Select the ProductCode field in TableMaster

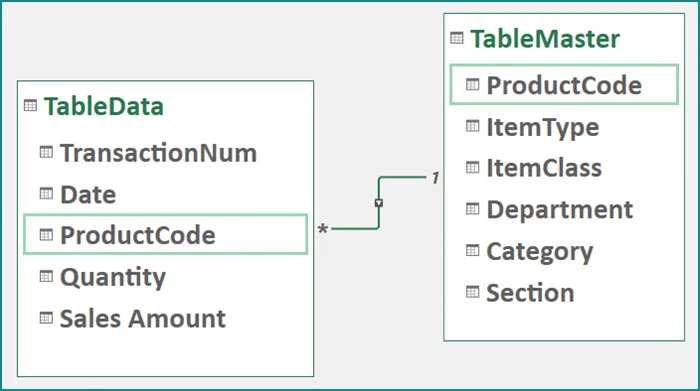564,85
